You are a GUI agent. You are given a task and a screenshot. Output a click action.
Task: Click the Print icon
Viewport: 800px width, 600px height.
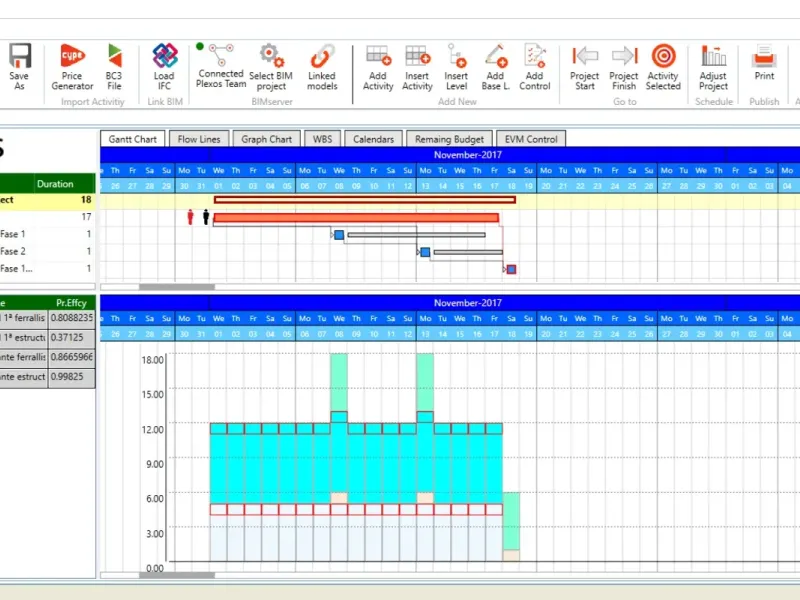coord(764,56)
